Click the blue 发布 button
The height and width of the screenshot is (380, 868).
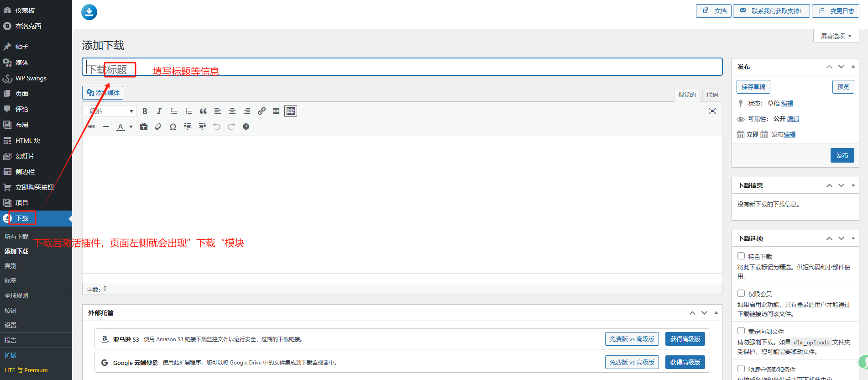click(842, 155)
